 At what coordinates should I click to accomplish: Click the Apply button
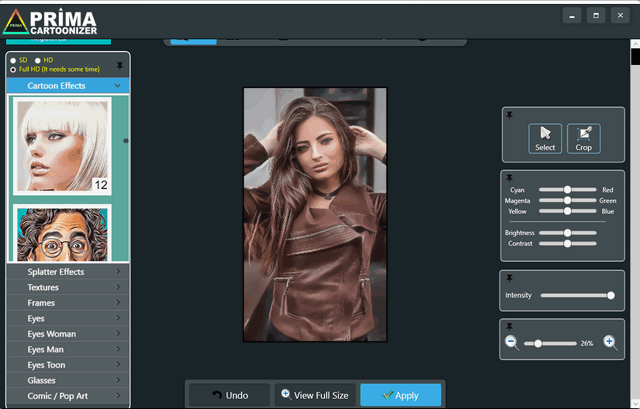click(x=400, y=395)
